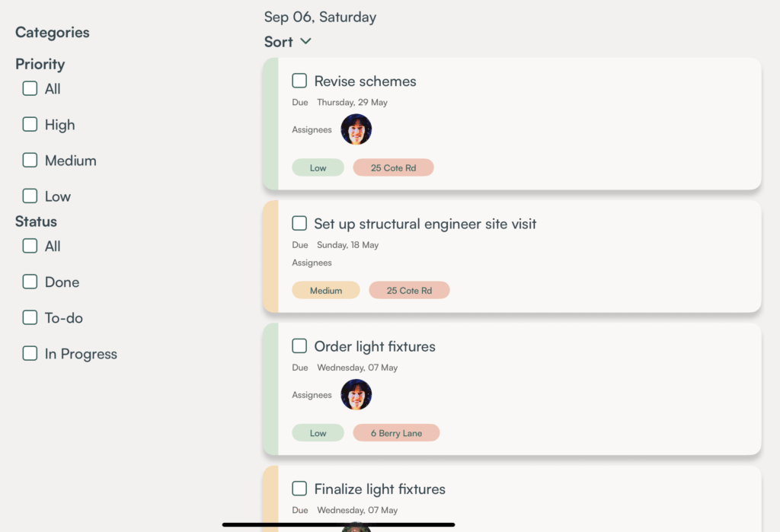Check the High priority filter
This screenshot has height=532, width=780.
tap(30, 124)
